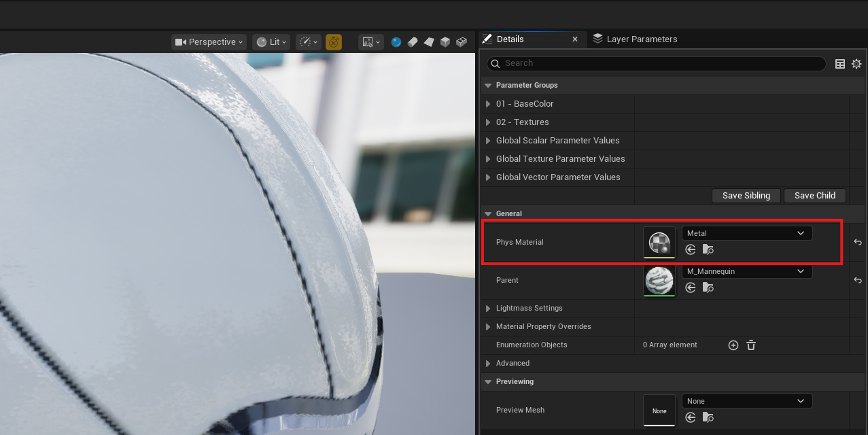Browse to Parent material in Content Browser
Viewport: 868px width, 435px height.
click(708, 288)
